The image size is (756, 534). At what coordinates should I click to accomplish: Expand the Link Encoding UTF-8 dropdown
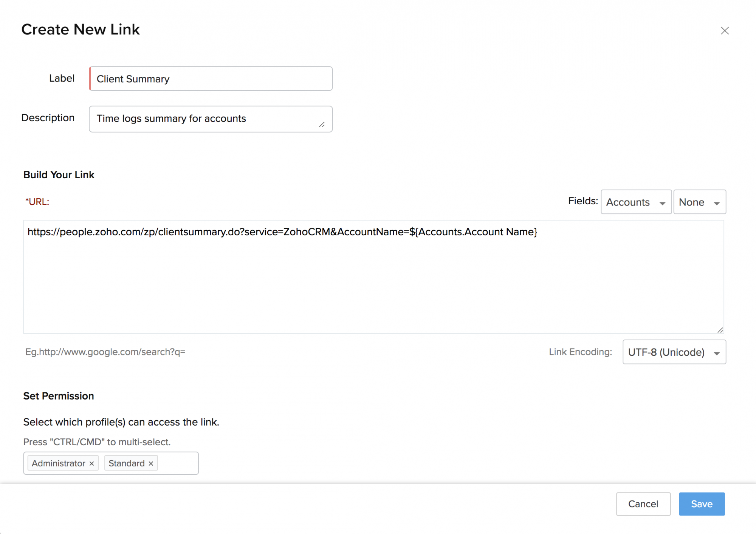coord(674,352)
